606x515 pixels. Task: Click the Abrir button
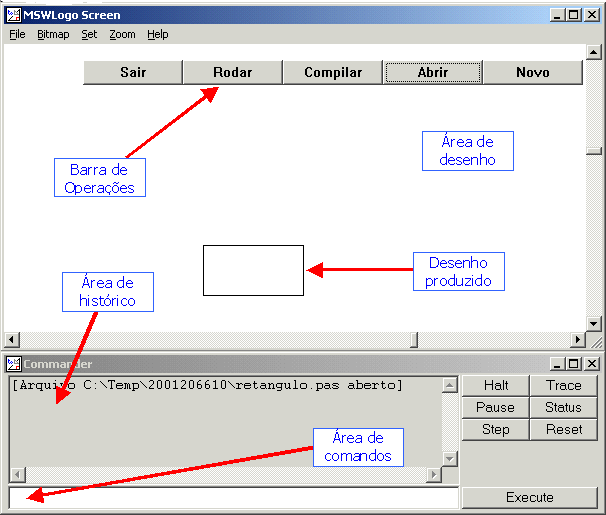pyautogui.click(x=433, y=72)
